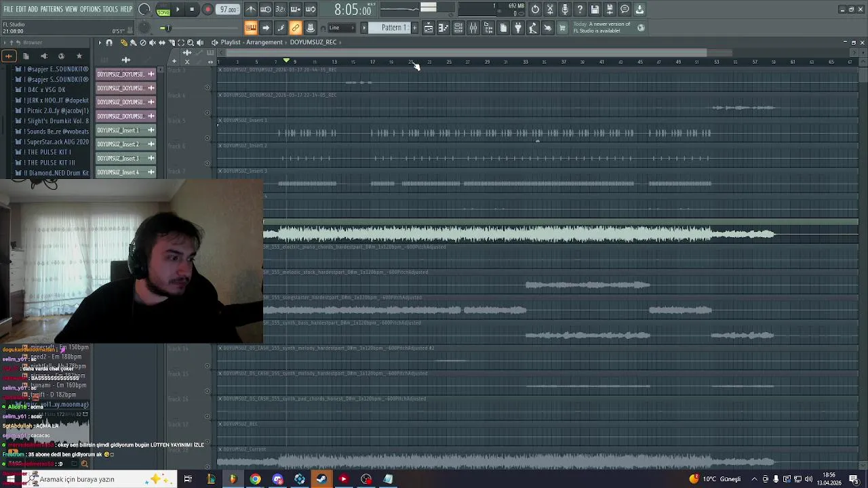Open the TOOLS menu
The width and height of the screenshot is (868, 488).
111,9
